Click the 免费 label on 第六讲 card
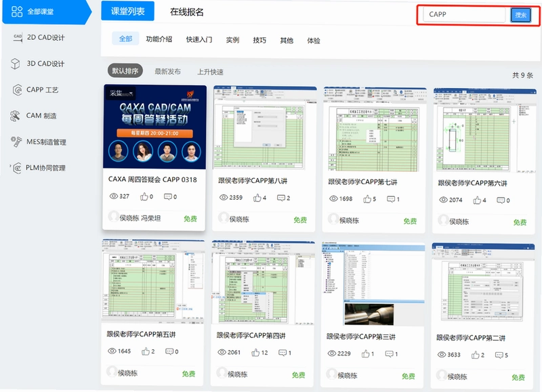The image size is (542, 392). pos(520,222)
